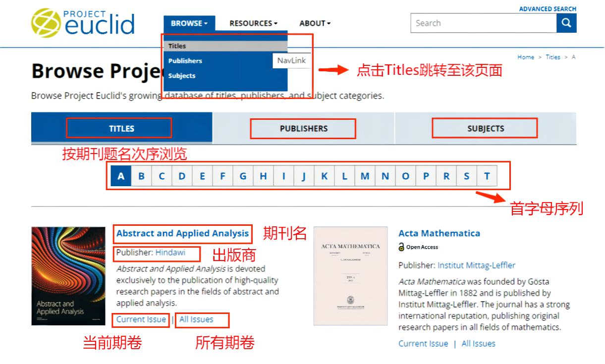This screenshot has height=364, width=605.
Task: Click the search magnifier icon button
Action: pyautogui.click(x=566, y=23)
